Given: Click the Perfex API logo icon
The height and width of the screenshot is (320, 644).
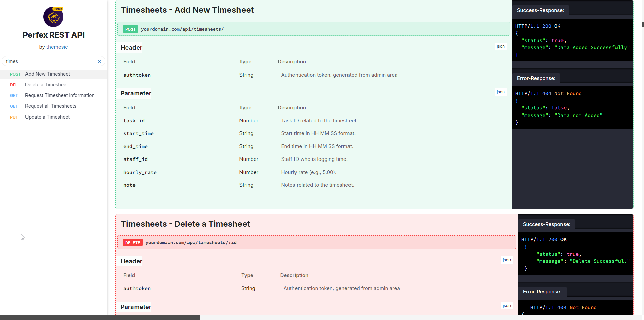Looking at the screenshot, I should point(53,17).
